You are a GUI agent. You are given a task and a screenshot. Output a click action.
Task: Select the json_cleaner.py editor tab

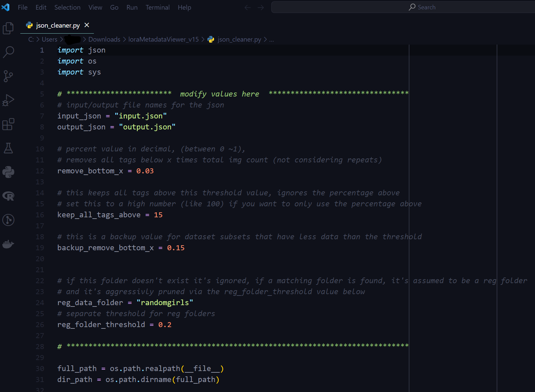(58, 25)
